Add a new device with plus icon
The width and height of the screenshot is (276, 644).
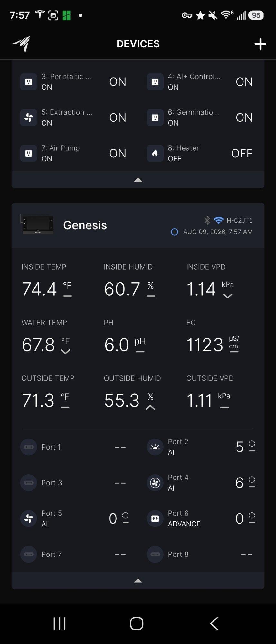[x=260, y=44]
